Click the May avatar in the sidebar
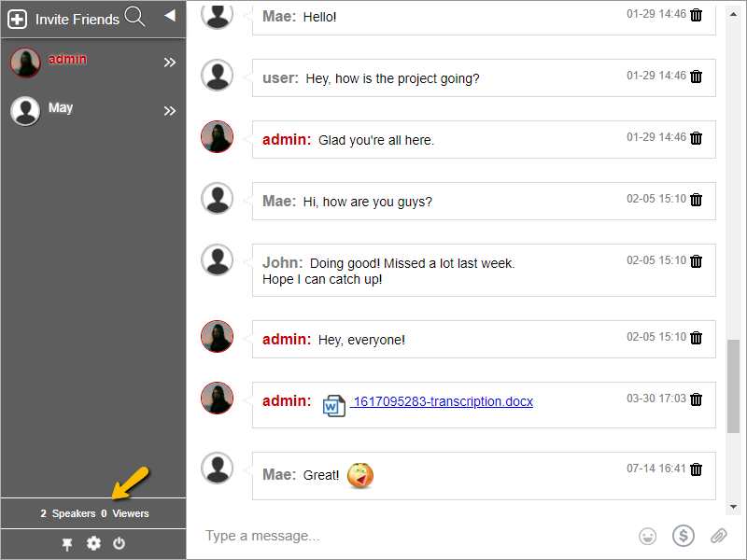The width and height of the screenshot is (747, 560). coord(25,111)
